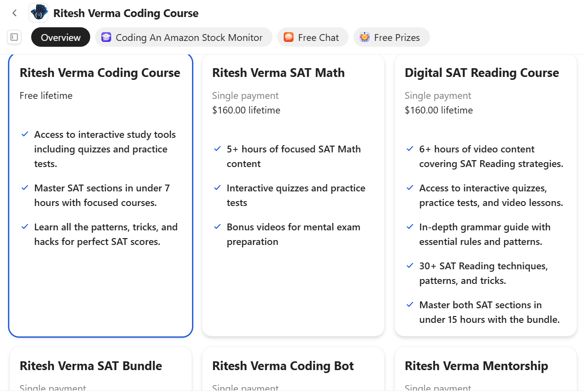The image size is (584, 392).
Task: Switch to the Overview tab
Action: [60, 37]
